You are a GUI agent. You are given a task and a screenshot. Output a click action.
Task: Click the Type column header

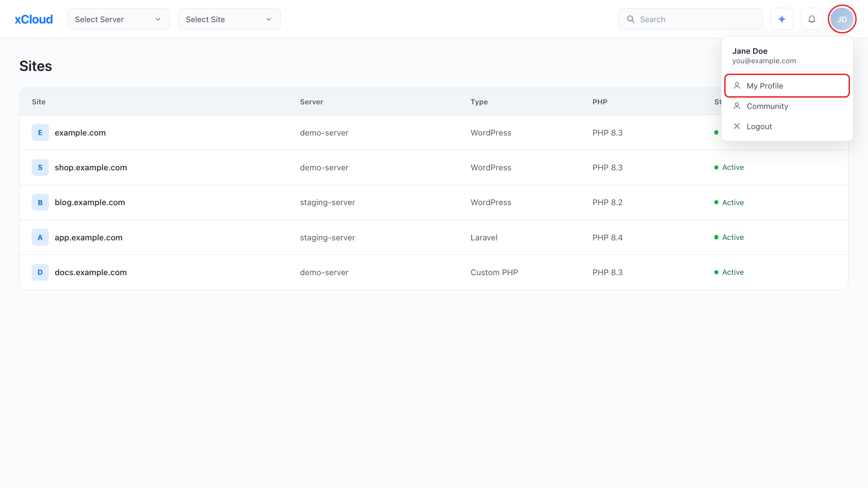479,102
